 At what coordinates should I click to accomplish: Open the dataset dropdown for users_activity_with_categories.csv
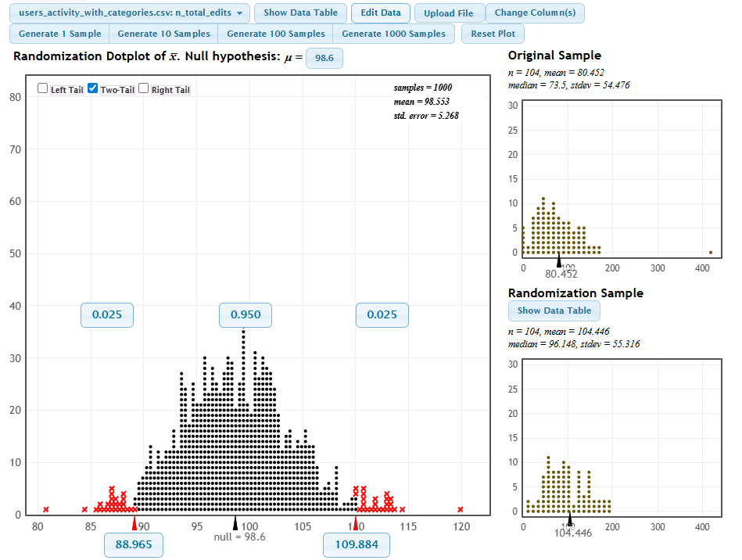130,13
